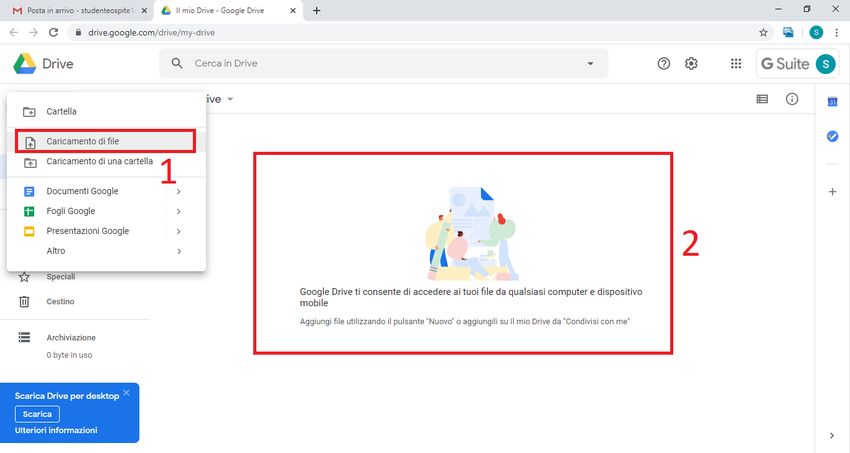Choose Cartella from the new menu

[61, 111]
